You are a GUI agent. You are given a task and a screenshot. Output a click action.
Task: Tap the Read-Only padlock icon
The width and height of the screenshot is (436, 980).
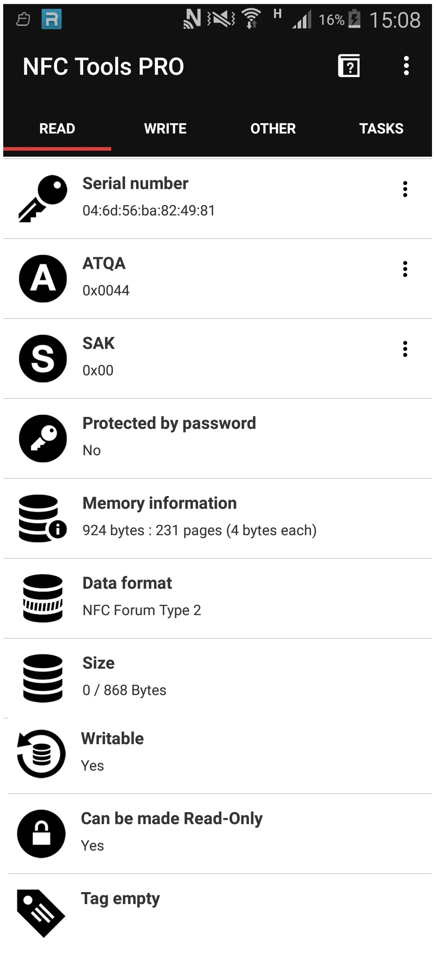click(41, 834)
